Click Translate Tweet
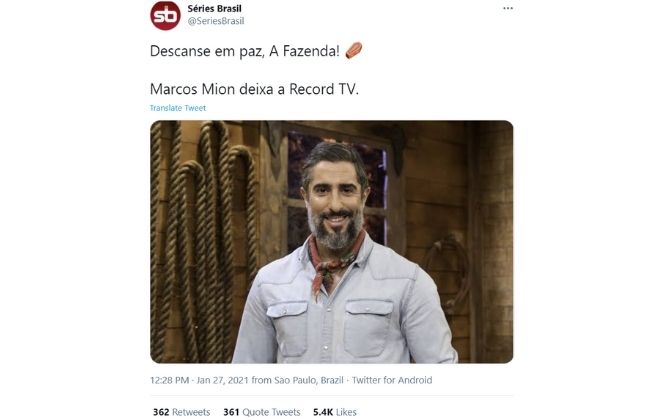Screen dimensions: 662x420 coord(178,108)
